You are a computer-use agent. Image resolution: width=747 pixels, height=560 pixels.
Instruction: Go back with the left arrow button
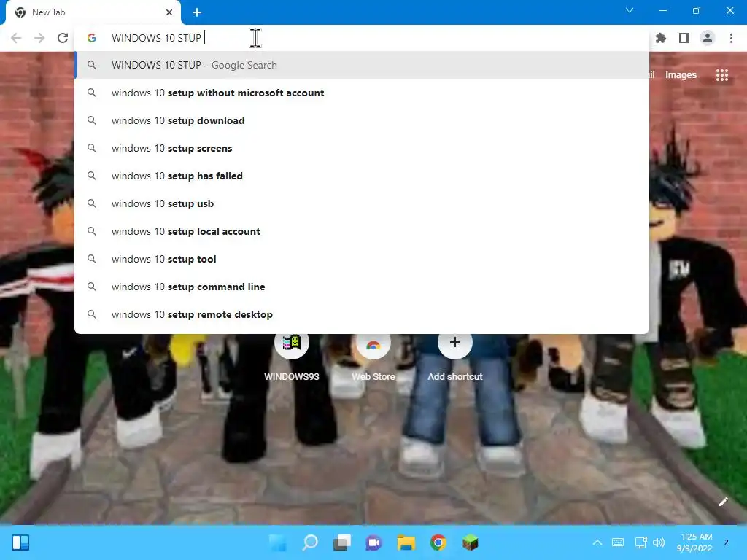tap(16, 38)
